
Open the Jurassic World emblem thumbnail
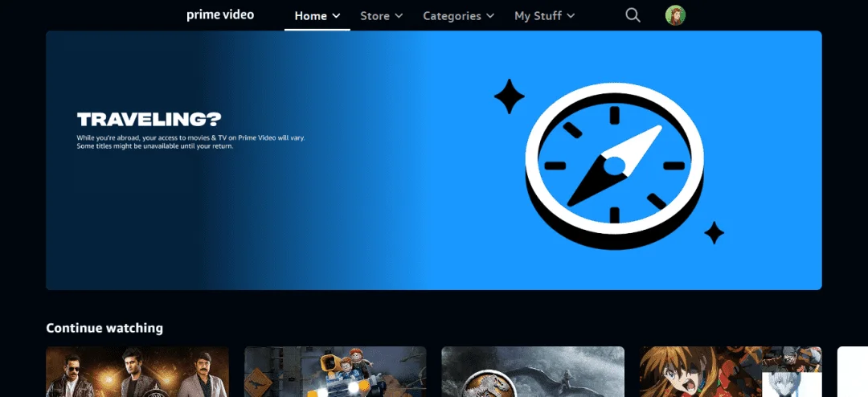point(533,371)
